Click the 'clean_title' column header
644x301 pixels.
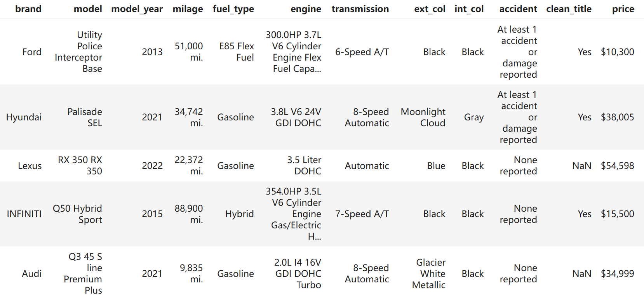click(x=569, y=9)
